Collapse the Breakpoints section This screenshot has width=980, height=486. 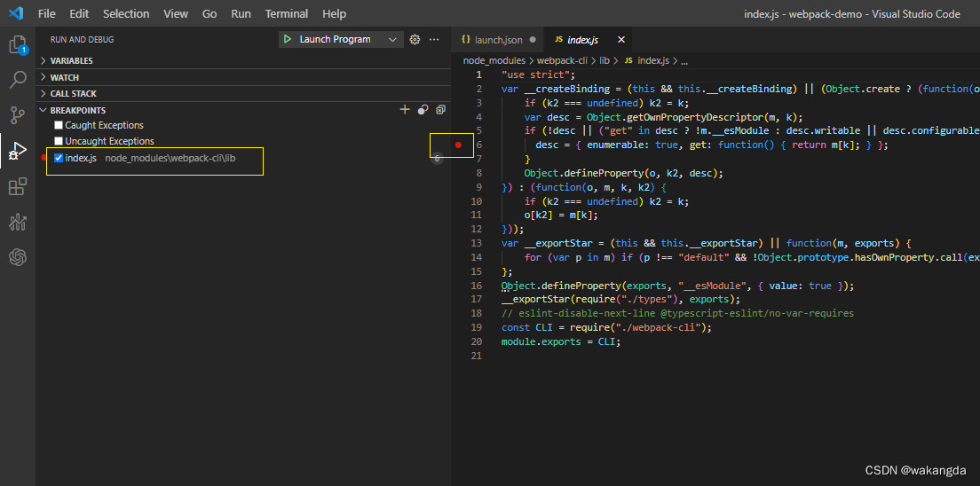[77, 110]
